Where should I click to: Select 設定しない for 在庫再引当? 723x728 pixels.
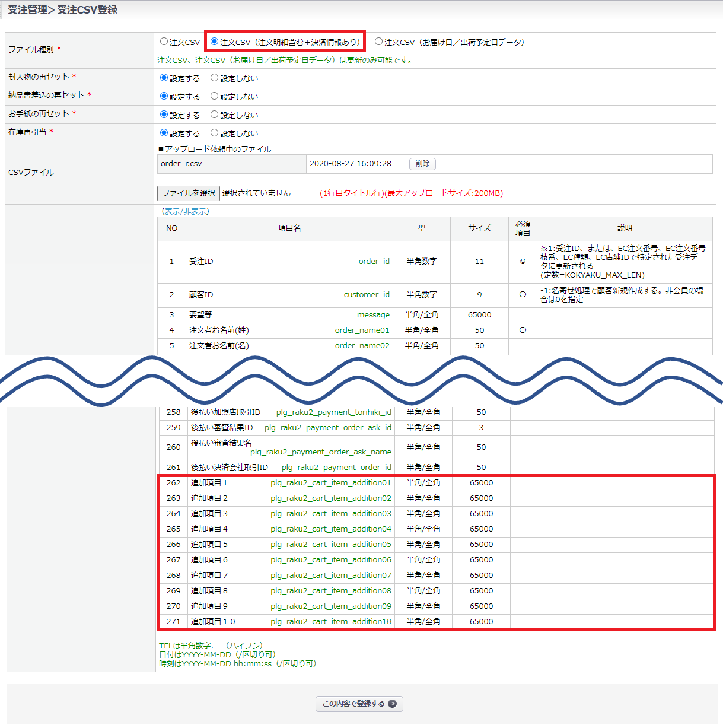coord(215,133)
